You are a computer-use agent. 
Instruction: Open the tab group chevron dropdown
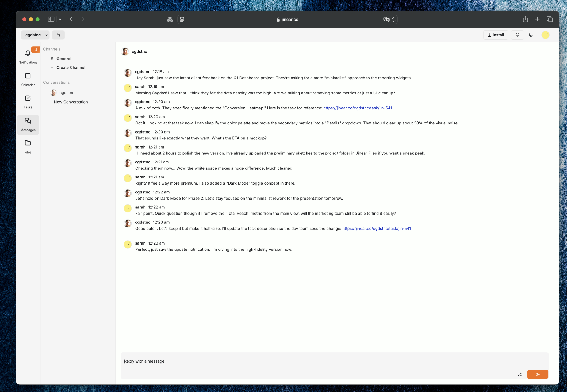60,19
